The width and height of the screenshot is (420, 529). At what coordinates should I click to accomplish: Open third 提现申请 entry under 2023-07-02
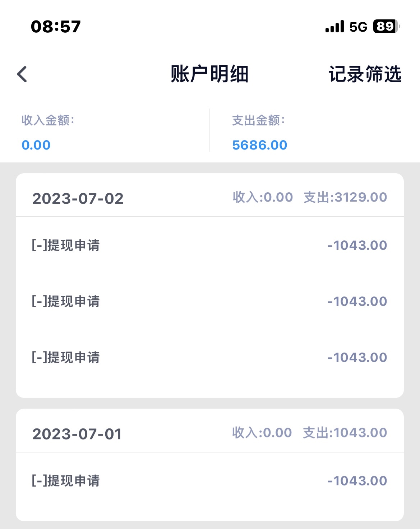pyautogui.click(x=66, y=358)
